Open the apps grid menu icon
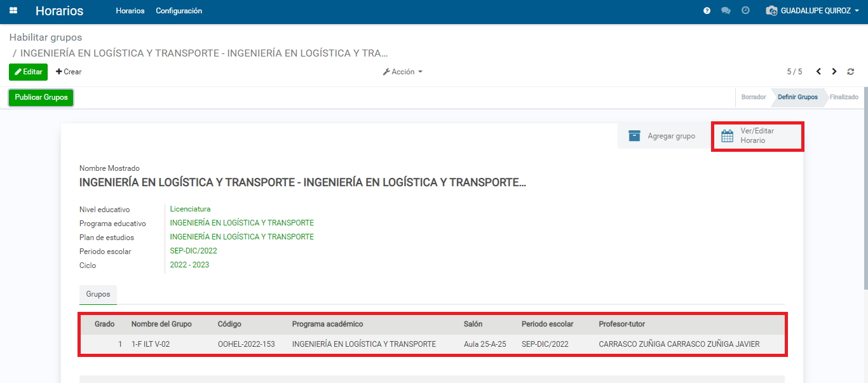 [13, 11]
